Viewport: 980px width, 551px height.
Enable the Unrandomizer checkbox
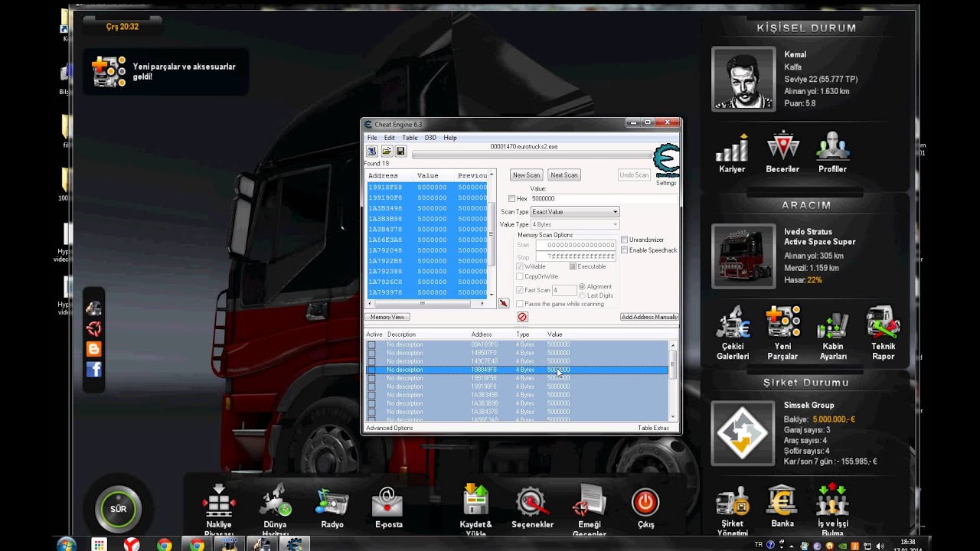point(625,240)
